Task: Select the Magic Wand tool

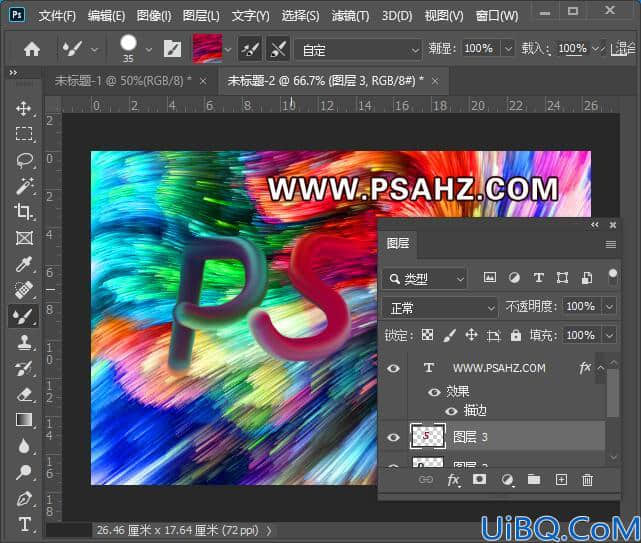Action: [24, 186]
